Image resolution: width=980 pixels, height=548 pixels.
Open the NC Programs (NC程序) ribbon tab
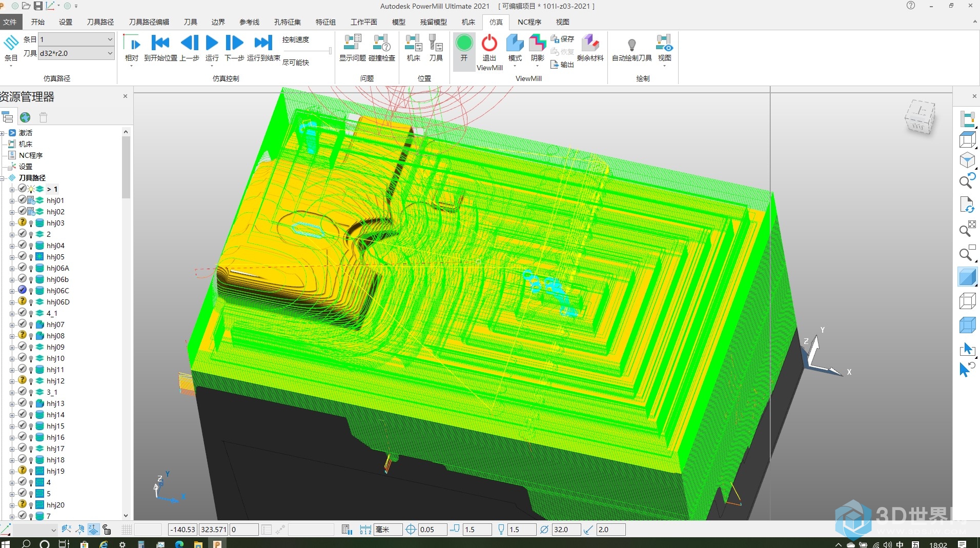coord(529,22)
